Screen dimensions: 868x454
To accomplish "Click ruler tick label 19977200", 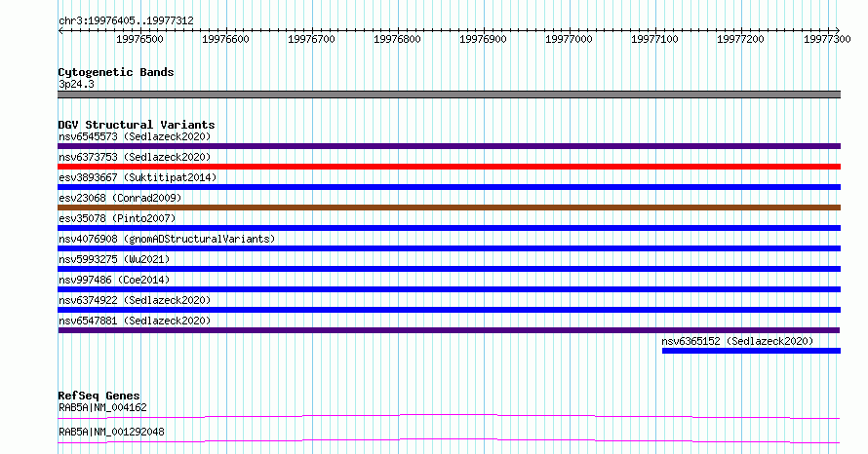I will 740,39.
